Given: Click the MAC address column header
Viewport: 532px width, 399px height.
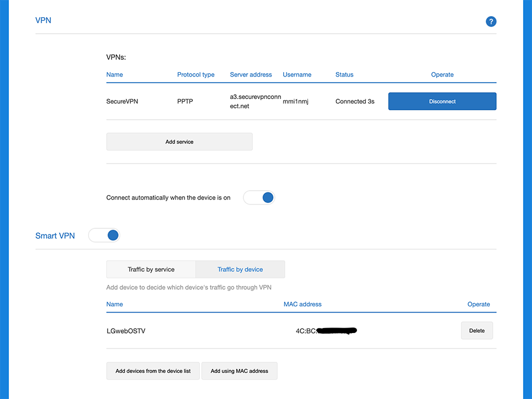Looking at the screenshot, I should [302, 304].
